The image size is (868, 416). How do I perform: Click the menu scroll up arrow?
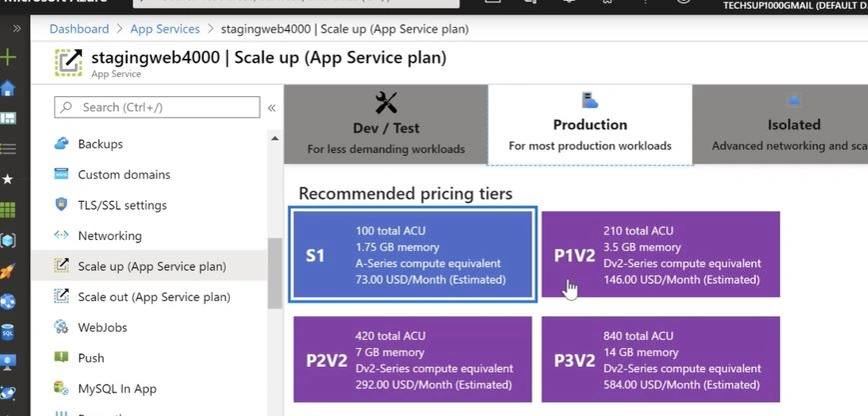pos(275,138)
